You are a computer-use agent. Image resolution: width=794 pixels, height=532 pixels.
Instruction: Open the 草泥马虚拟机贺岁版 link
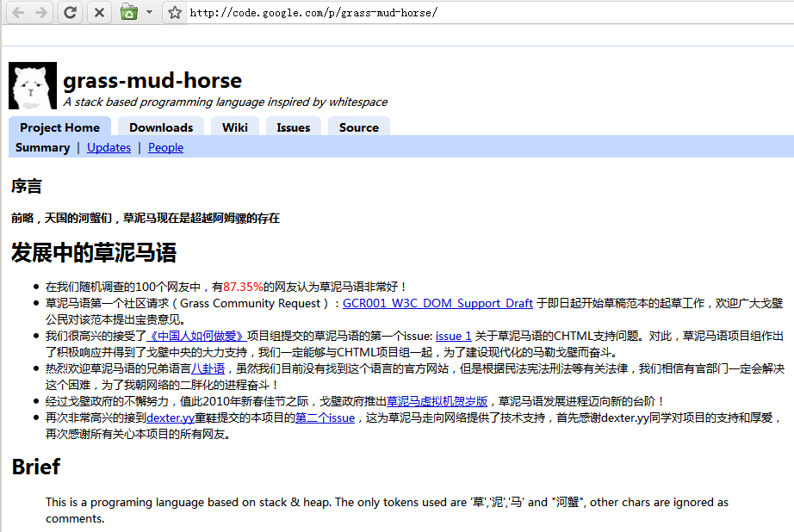pos(437,401)
